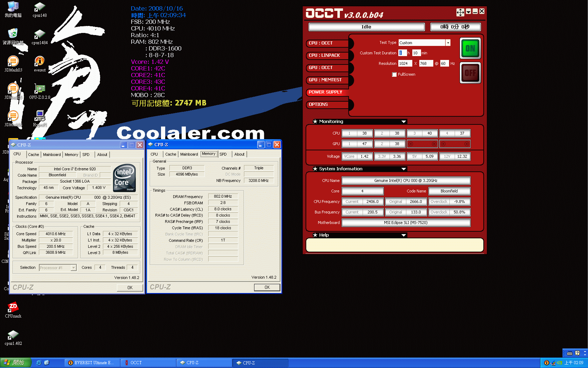
Task: Select the GPU : MEMTEST tab
Action: click(328, 80)
